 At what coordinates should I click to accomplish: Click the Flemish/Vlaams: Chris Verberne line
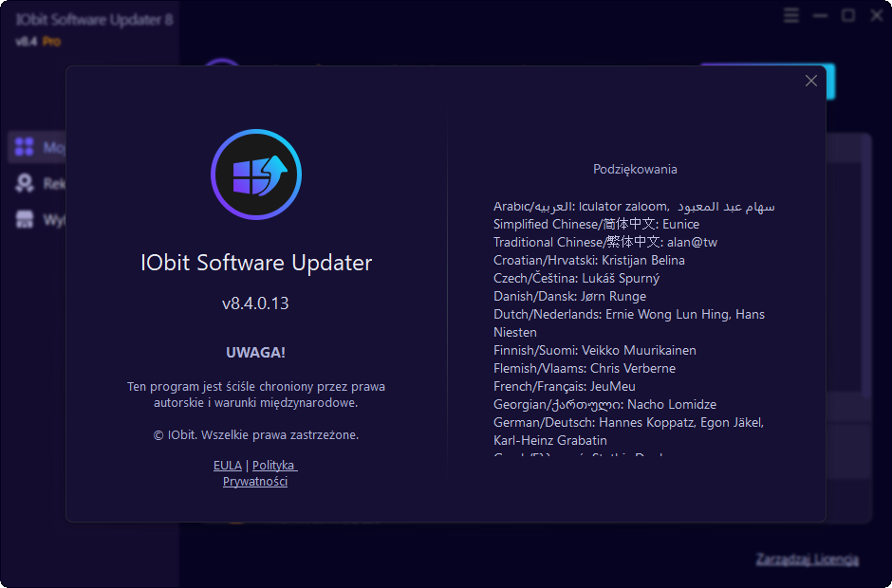[585, 369]
